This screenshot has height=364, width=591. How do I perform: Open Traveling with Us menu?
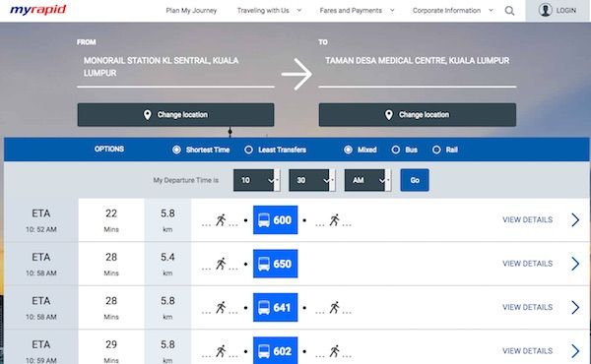point(263,11)
